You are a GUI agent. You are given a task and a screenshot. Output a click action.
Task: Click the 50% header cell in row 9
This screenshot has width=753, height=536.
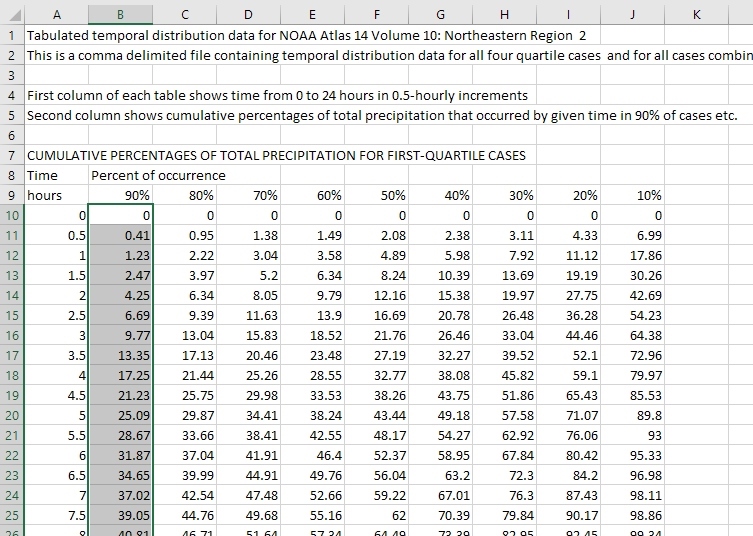pos(376,195)
